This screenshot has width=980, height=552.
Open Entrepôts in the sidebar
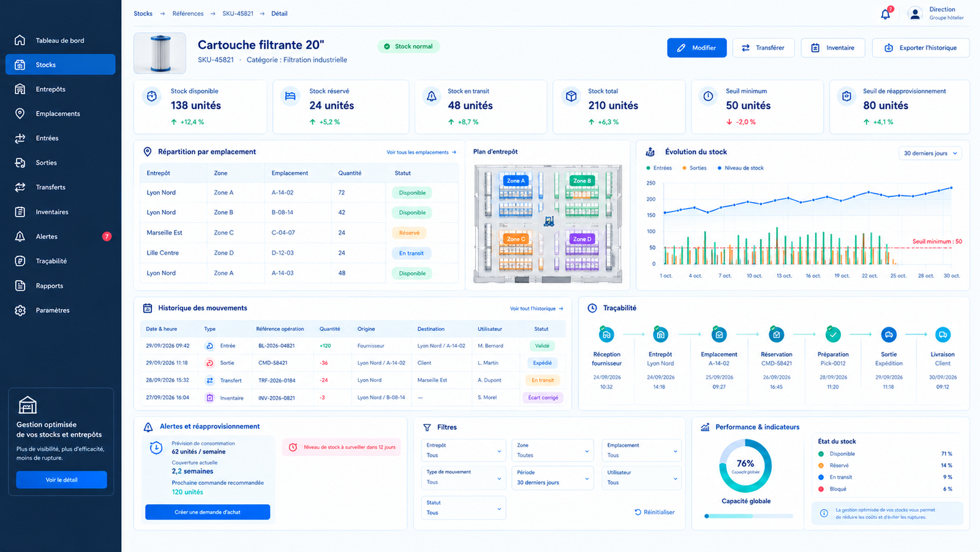click(60, 89)
